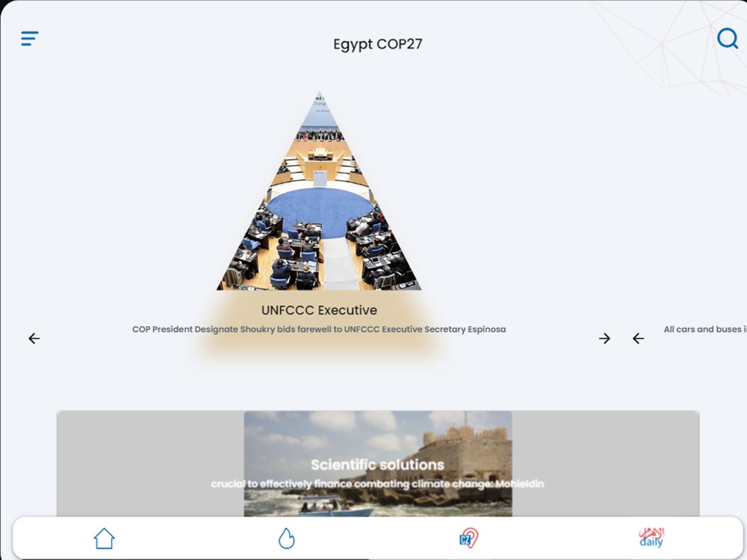Screen dimensions: 747x560
Task: Read COP President Designate Shoukry story
Action: click(x=319, y=329)
